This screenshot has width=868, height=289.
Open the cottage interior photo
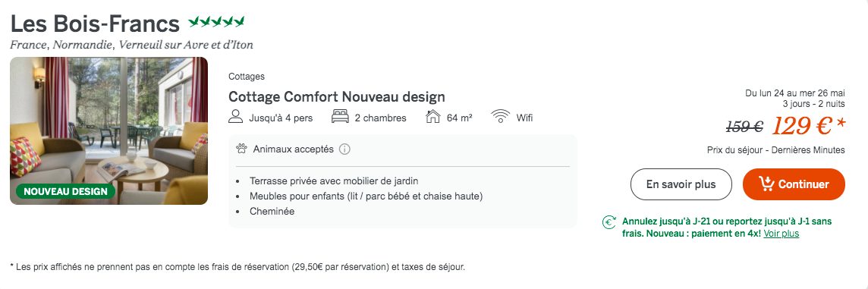109,130
